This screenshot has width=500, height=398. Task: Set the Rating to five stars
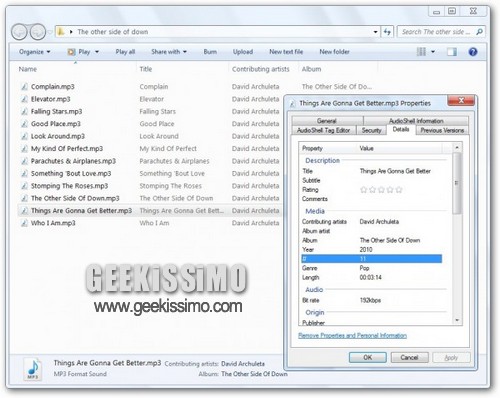click(399, 190)
